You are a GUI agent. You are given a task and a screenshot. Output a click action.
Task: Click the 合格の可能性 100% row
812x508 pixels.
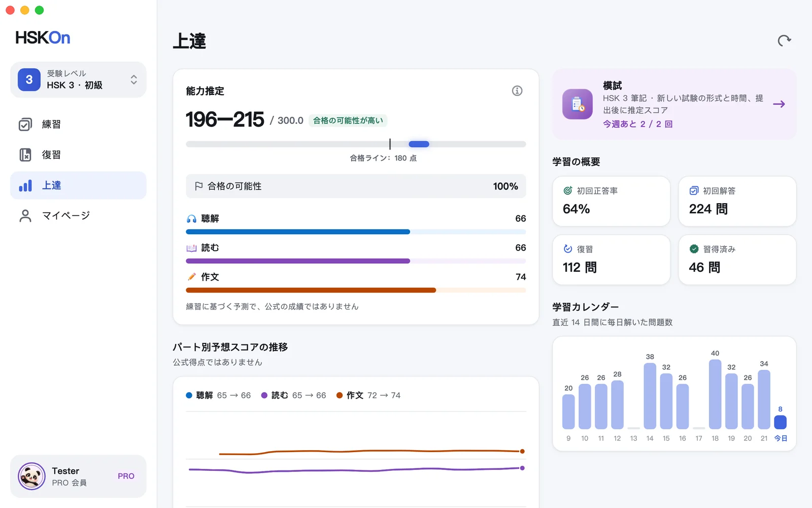(x=356, y=186)
